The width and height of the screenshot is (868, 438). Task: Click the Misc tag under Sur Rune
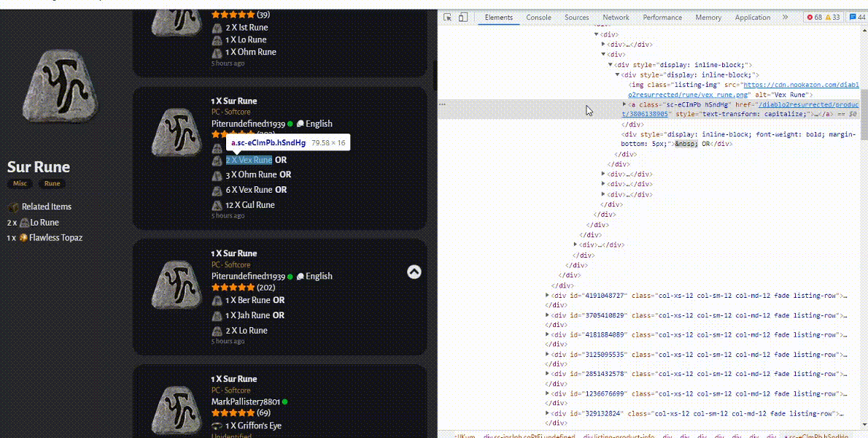pyautogui.click(x=20, y=183)
